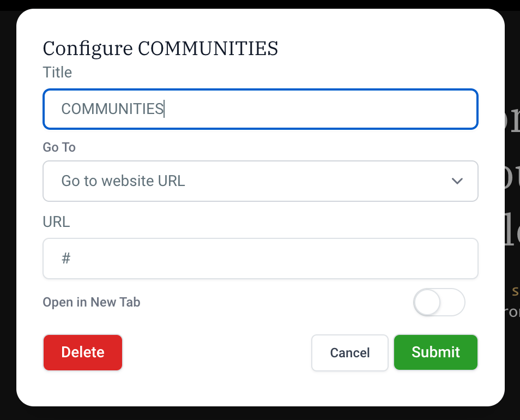Click the COMMUNITIES text in Title field

coord(112,109)
